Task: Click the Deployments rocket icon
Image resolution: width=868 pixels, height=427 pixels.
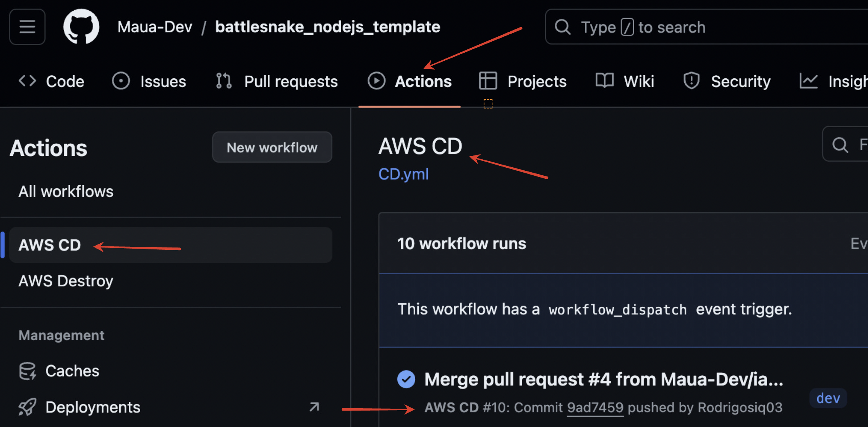Action: coord(28,407)
